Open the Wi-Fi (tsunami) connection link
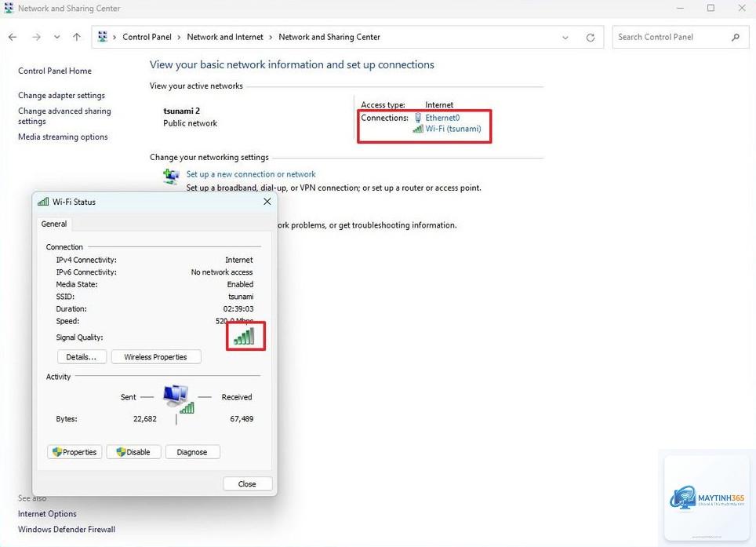 pyautogui.click(x=453, y=129)
